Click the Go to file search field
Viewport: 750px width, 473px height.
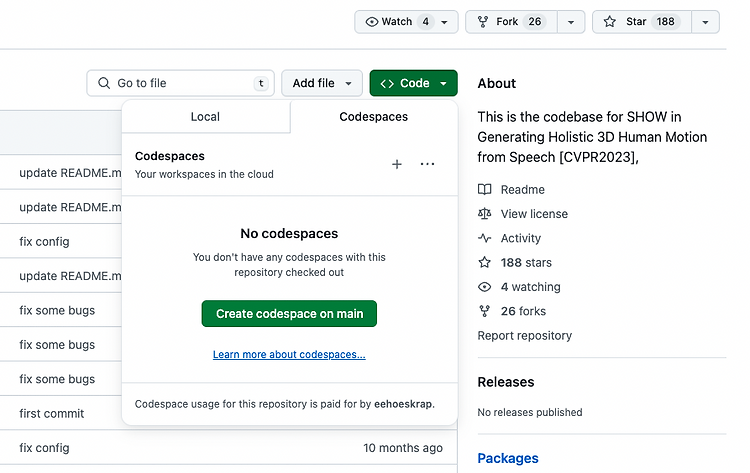[180, 83]
